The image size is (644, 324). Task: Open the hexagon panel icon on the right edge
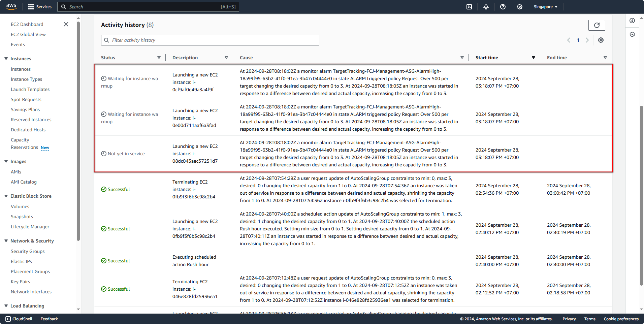pyautogui.click(x=632, y=34)
